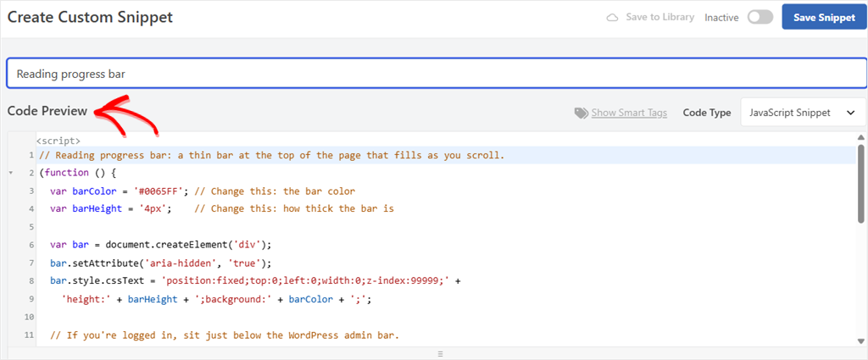Click the editor resize grip handle
The image size is (868, 360).
click(441, 353)
